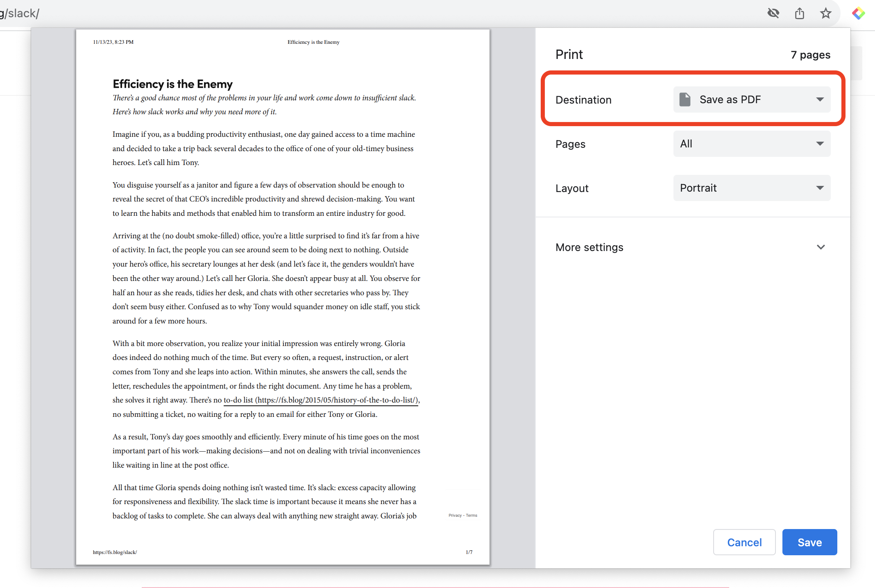Bookmark this page with the star icon
Screen dimensions: 875x588
pyautogui.click(x=825, y=13)
